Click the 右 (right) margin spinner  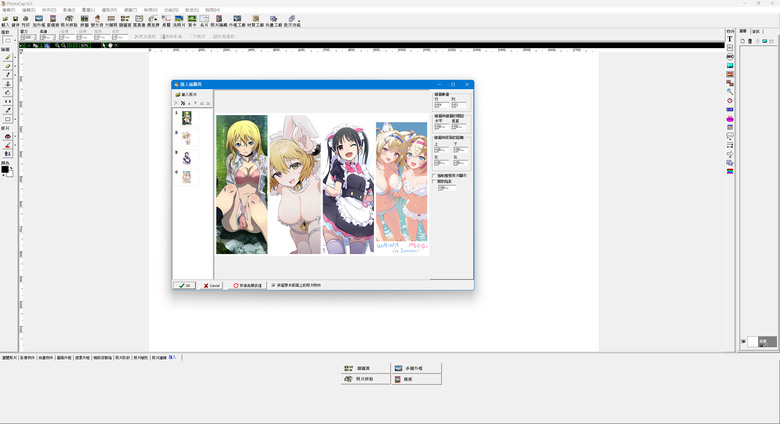[x=461, y=163]
